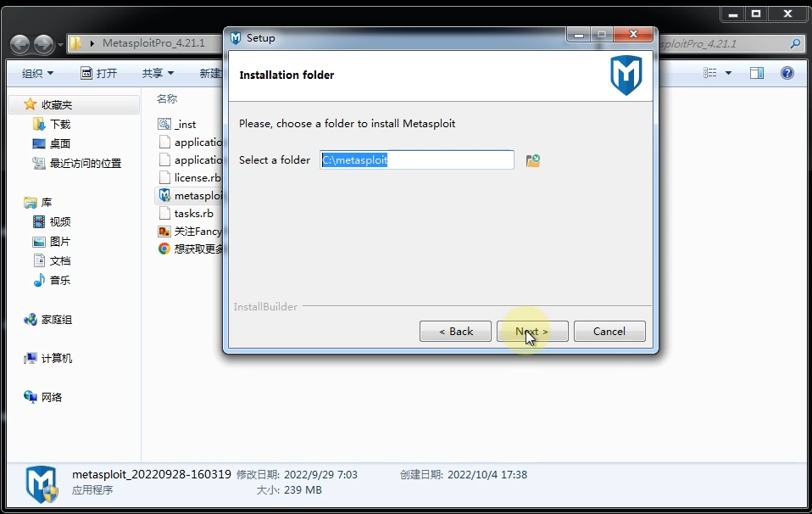Viewport: 812px width, 514px height.
Task: Click the Select a folder path field
Action: pos(417,159)
